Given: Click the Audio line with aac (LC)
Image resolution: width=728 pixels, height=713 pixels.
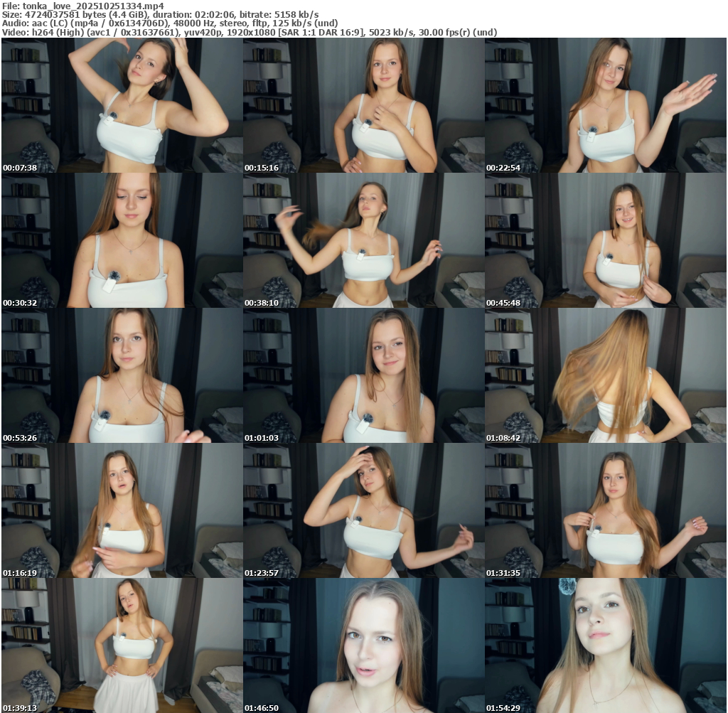Looking at the screenshot, I should click(x=169, y=23).
